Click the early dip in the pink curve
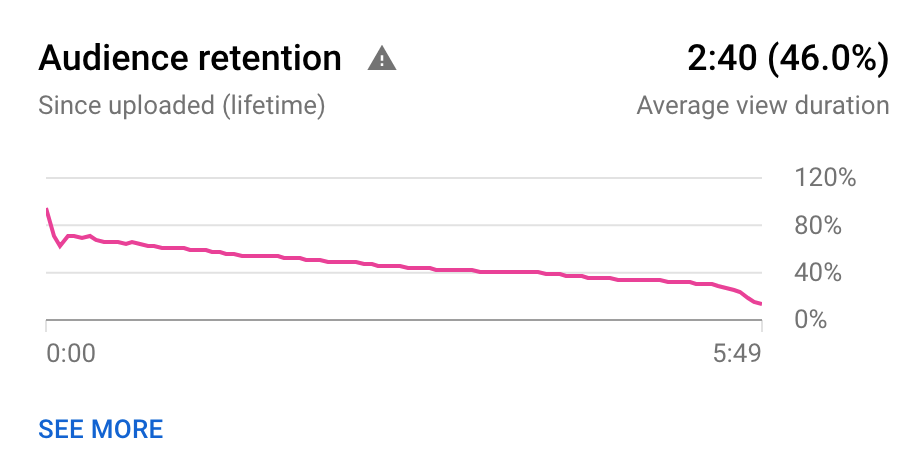Viewport: 906px width, 458px height. (60, 246)
